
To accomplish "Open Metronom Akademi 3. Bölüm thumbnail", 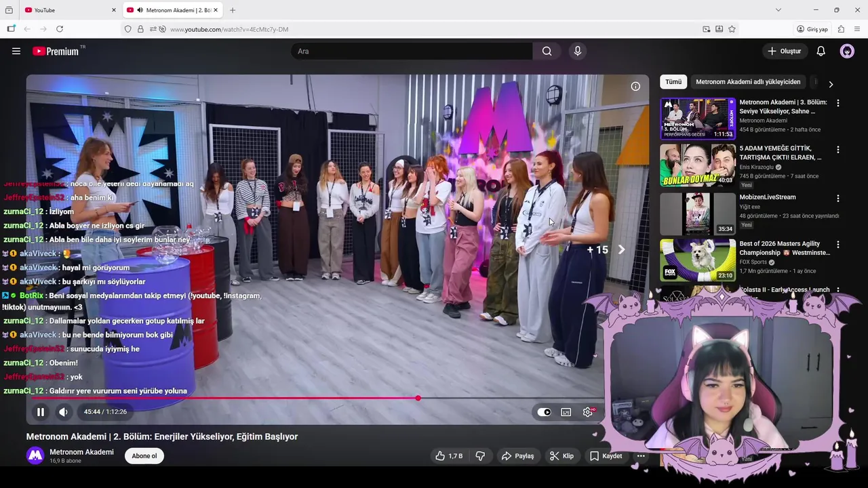I will [x=698, y=119].
